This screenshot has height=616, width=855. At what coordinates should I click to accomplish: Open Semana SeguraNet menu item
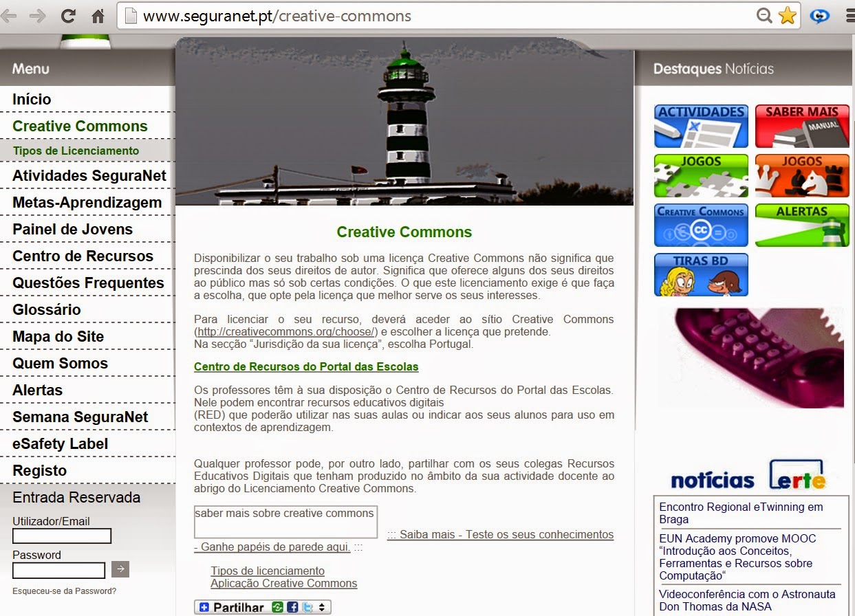click(80, 417)
